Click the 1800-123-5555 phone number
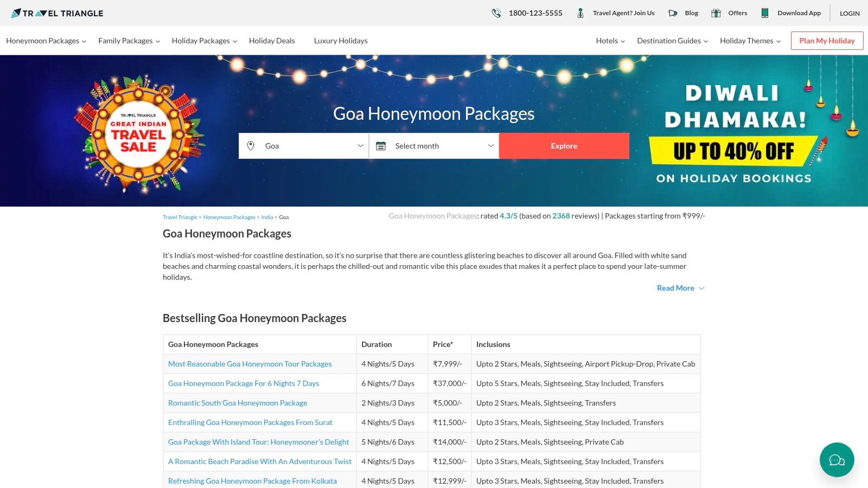Screen dimensions: 868x488 pos(535,13)
